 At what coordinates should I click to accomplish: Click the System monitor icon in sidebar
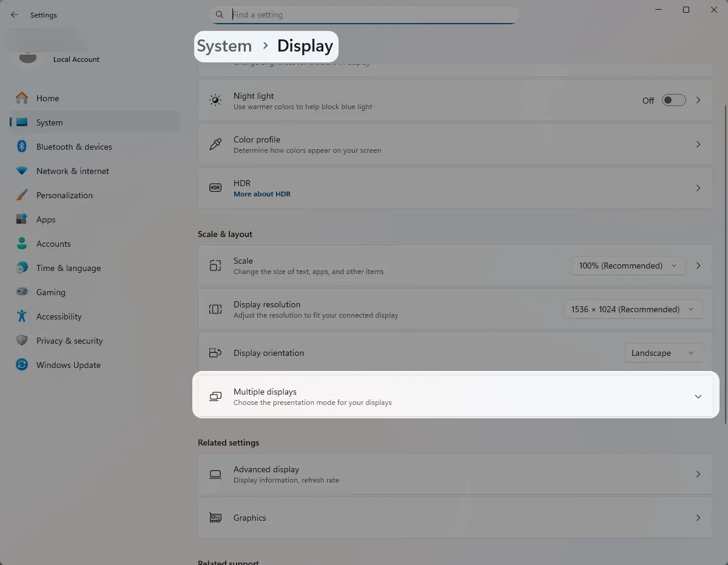point(22,122)
